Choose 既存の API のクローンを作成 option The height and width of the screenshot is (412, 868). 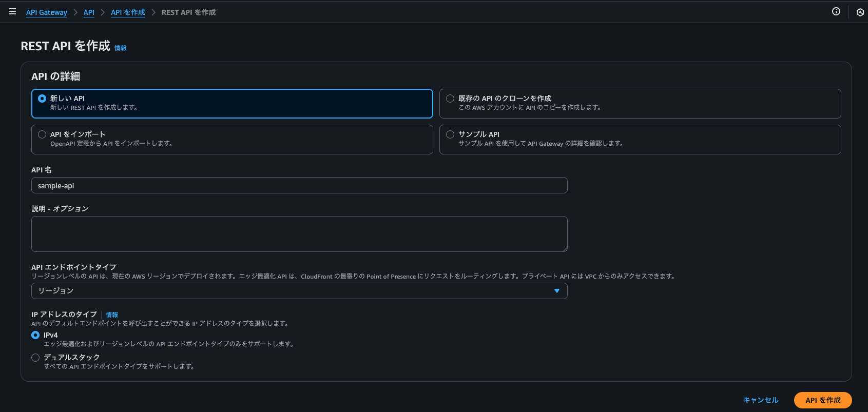pos(450,99)
